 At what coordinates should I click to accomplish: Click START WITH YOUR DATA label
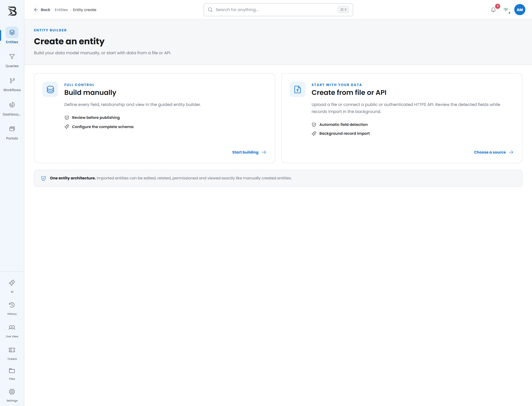[337, 85]
